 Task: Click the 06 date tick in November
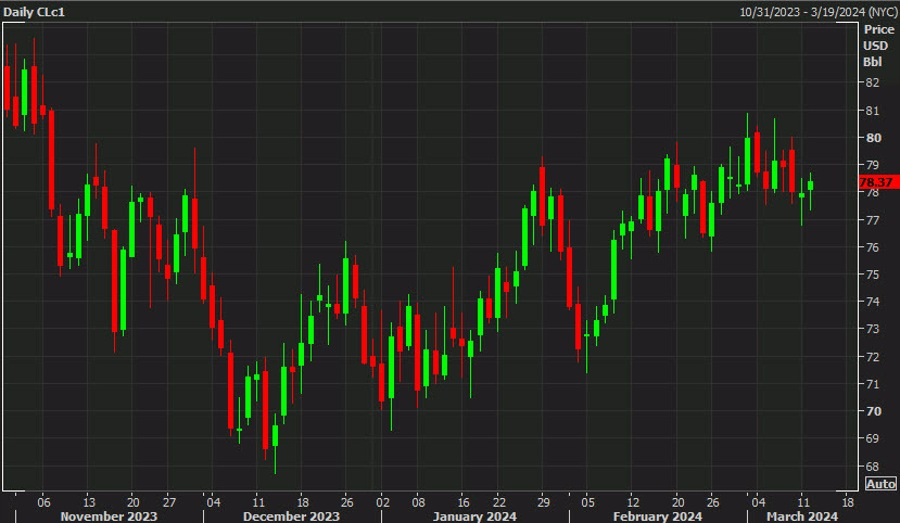(44, 502)
